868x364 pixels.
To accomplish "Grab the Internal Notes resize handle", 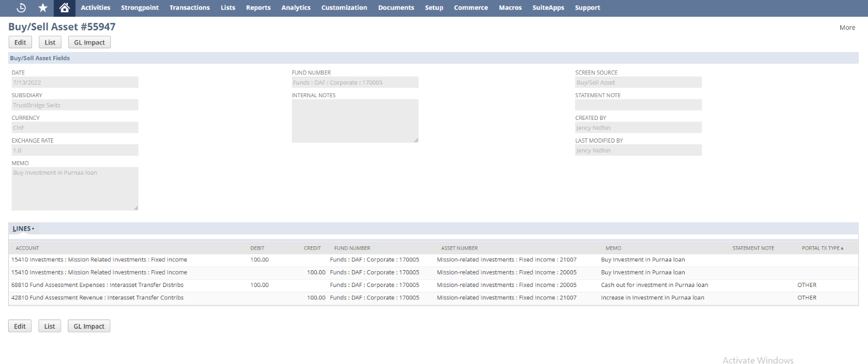I will [x=416, y=141].
